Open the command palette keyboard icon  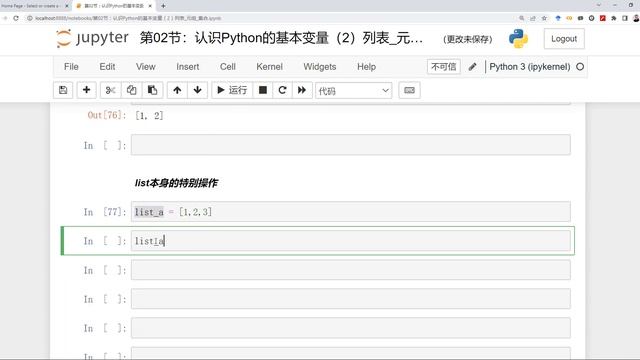point(409,90)
